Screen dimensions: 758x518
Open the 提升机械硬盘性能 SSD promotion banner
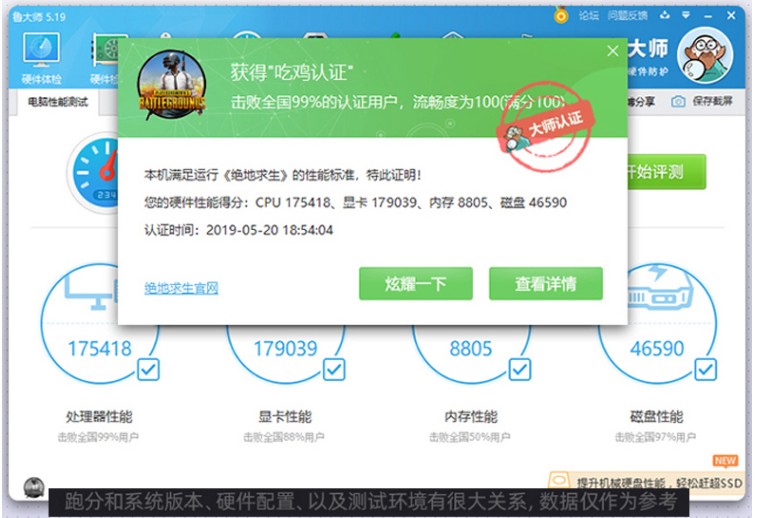click(x=648, y=481)
